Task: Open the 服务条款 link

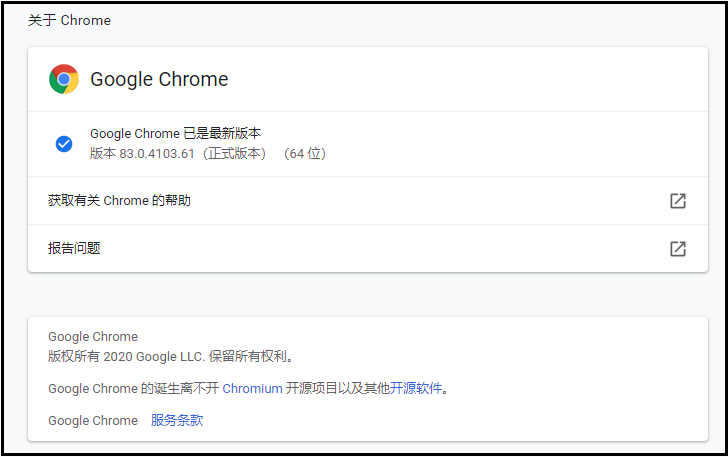Action: point(177,421)
